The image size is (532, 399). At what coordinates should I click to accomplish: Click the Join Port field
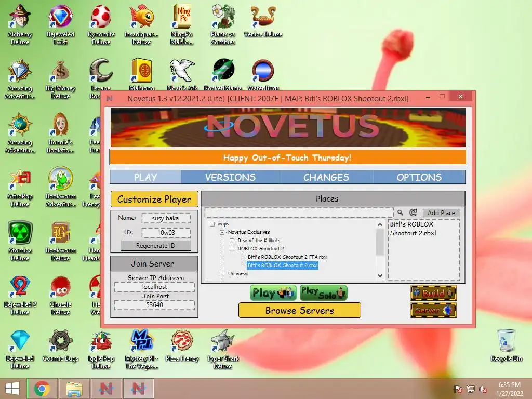(x=154, y=305)
